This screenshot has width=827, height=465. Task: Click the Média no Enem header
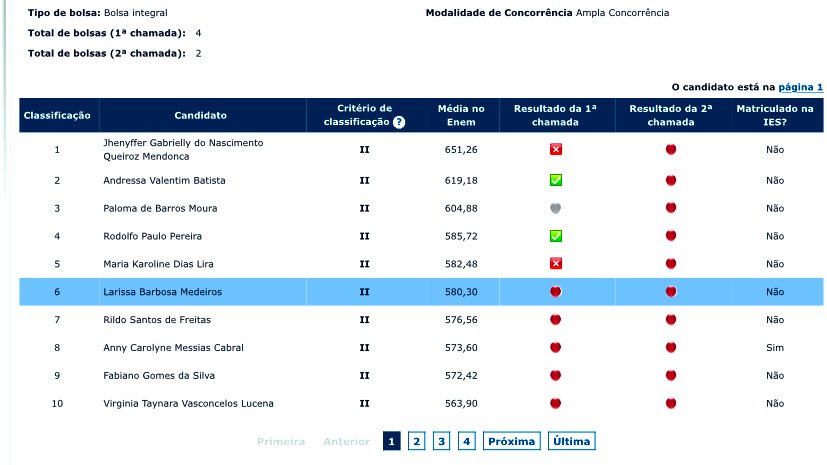[461, 115]
